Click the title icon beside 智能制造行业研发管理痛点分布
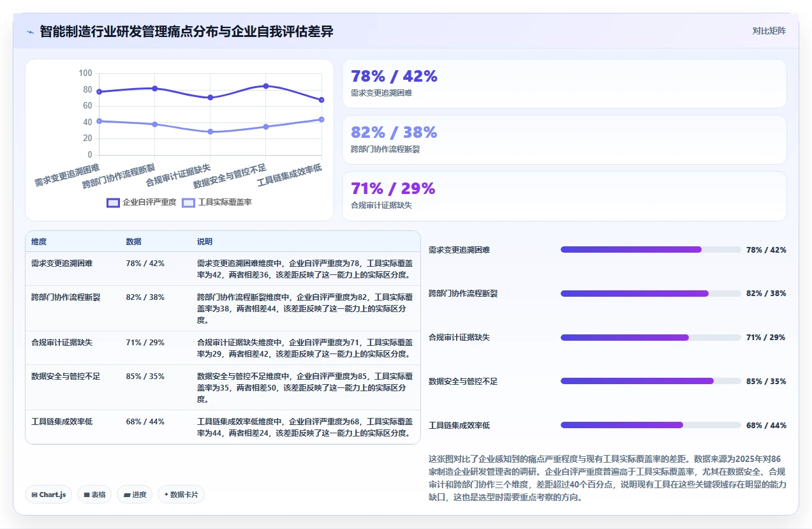Screen dimensions: 812x529 30,32
